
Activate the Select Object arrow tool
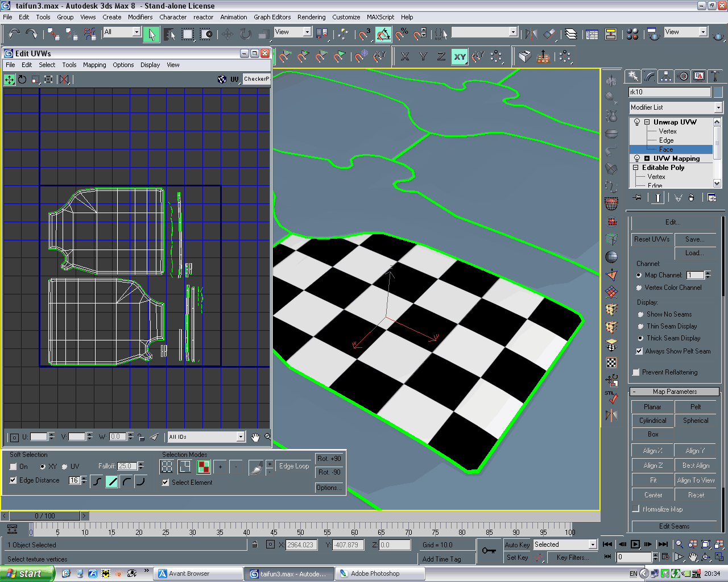click(151, 35)
